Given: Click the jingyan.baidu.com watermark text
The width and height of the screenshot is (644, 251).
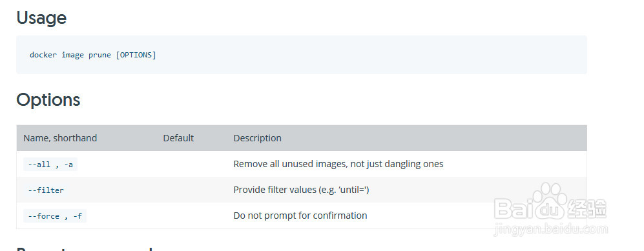Looking at the screenshot, I should click(550, 229).
